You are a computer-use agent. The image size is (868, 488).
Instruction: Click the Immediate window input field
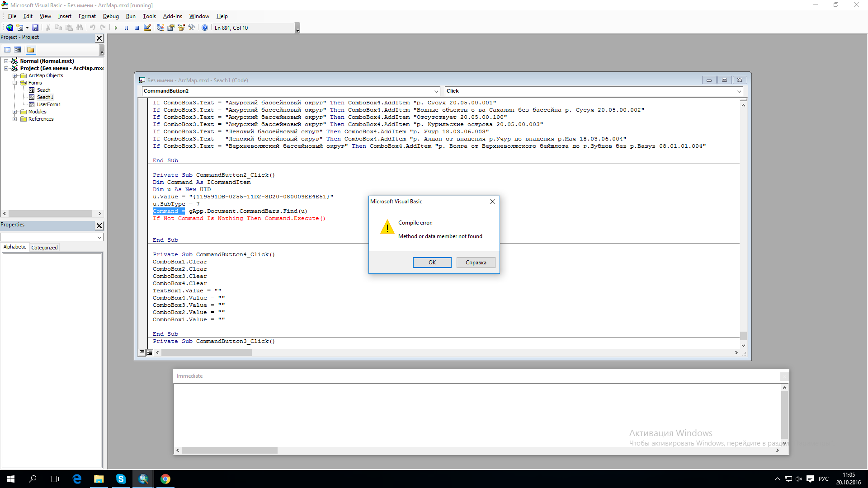click(x=477, y=414)
